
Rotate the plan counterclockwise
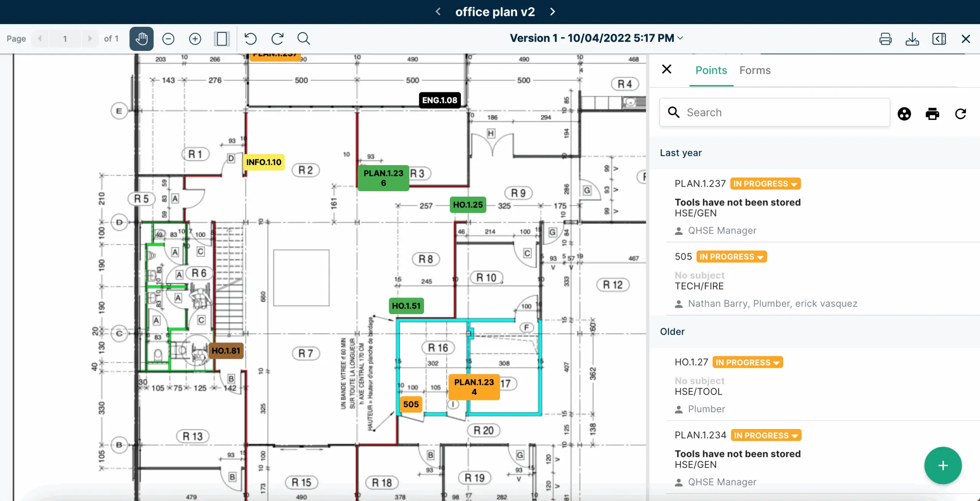point(250,39)
